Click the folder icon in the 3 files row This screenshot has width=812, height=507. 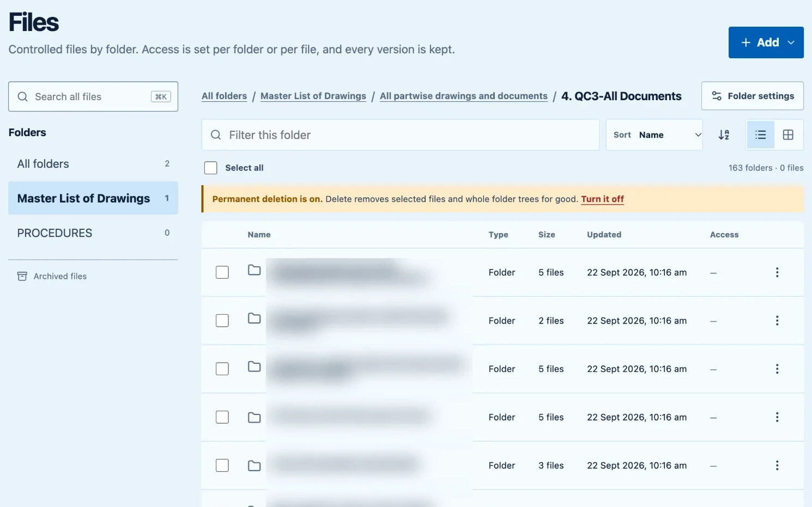pos(254,466)
